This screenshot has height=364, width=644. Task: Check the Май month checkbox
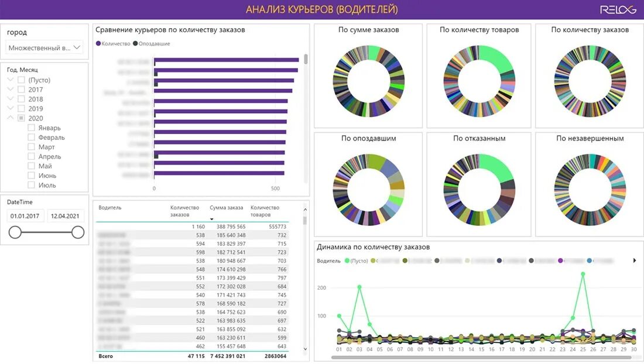click(x=31, y=166)
